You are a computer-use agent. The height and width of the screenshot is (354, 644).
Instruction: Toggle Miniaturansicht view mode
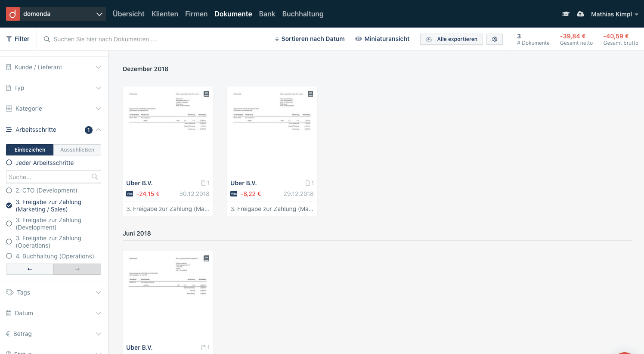click(382, 39)
